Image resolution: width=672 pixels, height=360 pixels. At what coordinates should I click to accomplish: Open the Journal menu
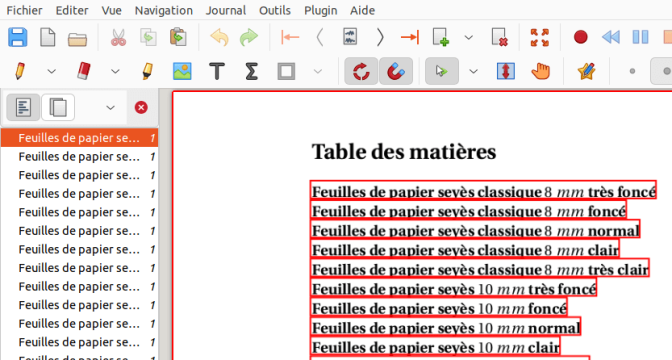(226, 10)
